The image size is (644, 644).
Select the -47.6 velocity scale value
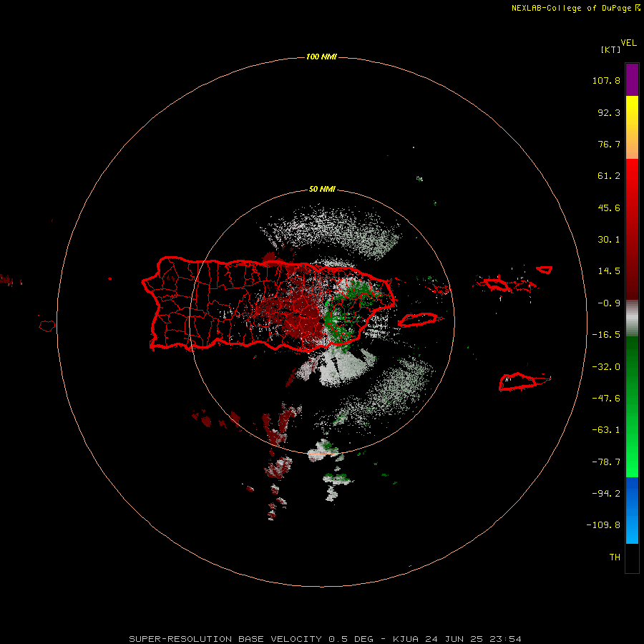click(606, 399)
